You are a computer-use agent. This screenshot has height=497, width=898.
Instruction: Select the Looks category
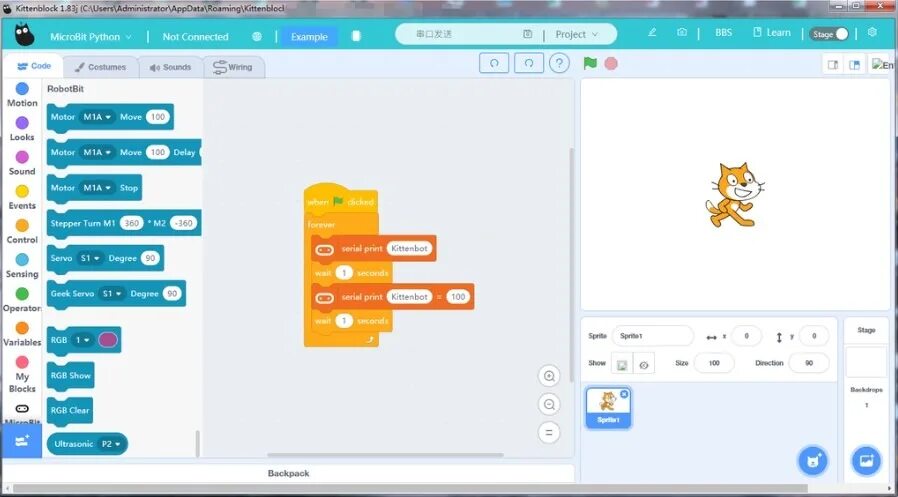[x=22, y=129]
